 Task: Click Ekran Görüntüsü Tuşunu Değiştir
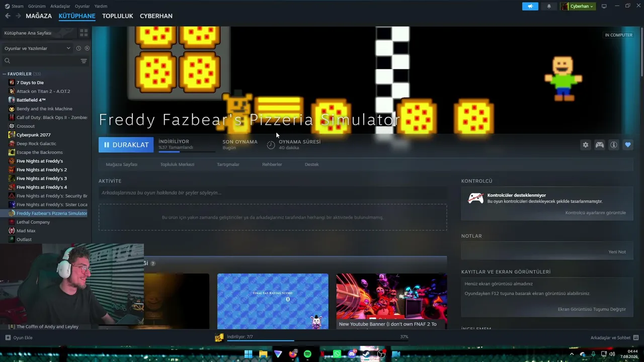[592, 309]
